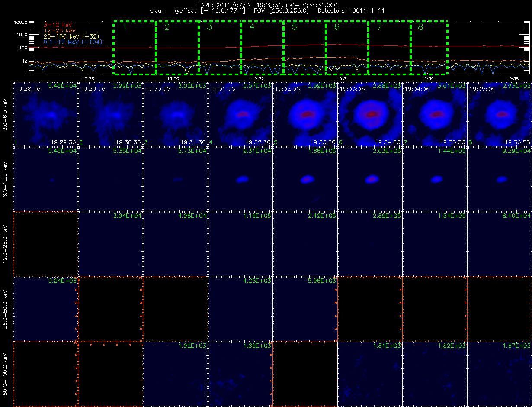Select the 6.0-12.0 keV image labeled 1.66E+05
Viewport: 532px width, 407px height.
305,179
